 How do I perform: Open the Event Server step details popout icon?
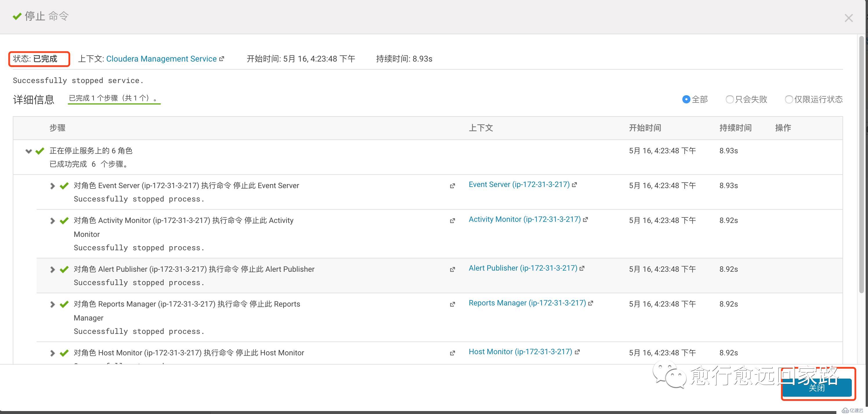(453, 186)
